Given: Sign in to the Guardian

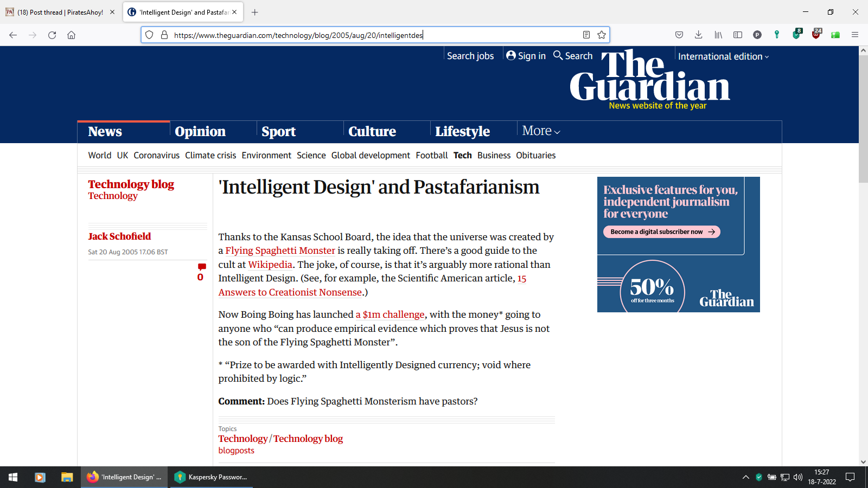Looking at the screenshot, I should click(x=526, y=56).
